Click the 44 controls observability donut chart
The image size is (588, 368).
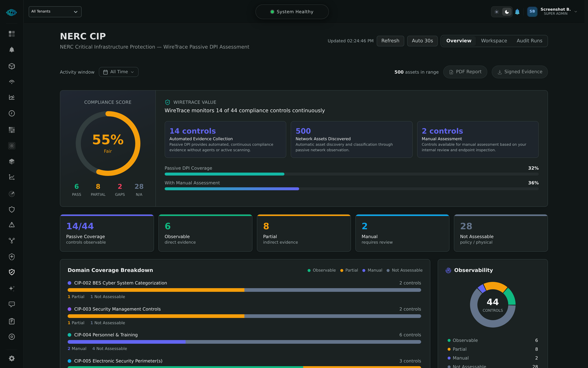pyautogui.click(x=493, y=305)
